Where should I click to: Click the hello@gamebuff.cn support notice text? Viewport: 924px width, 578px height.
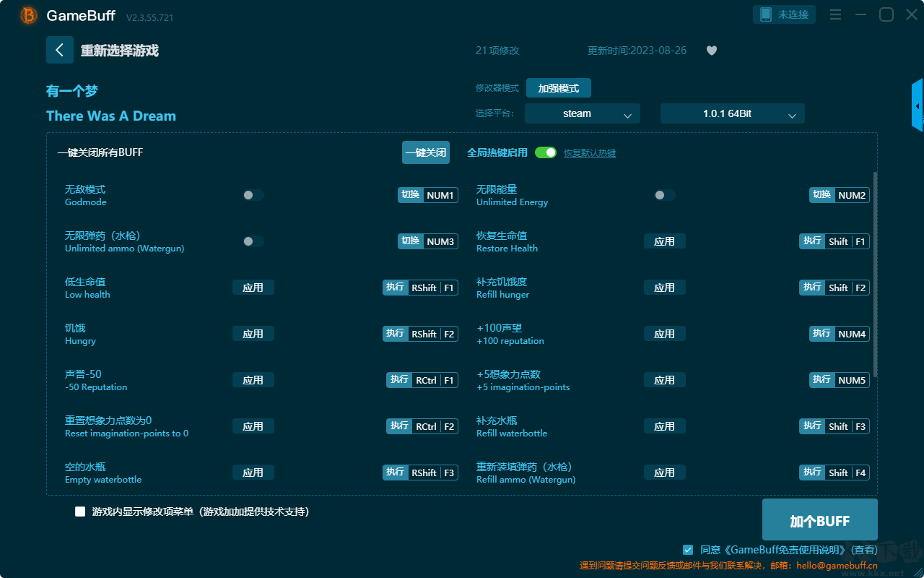728,566
